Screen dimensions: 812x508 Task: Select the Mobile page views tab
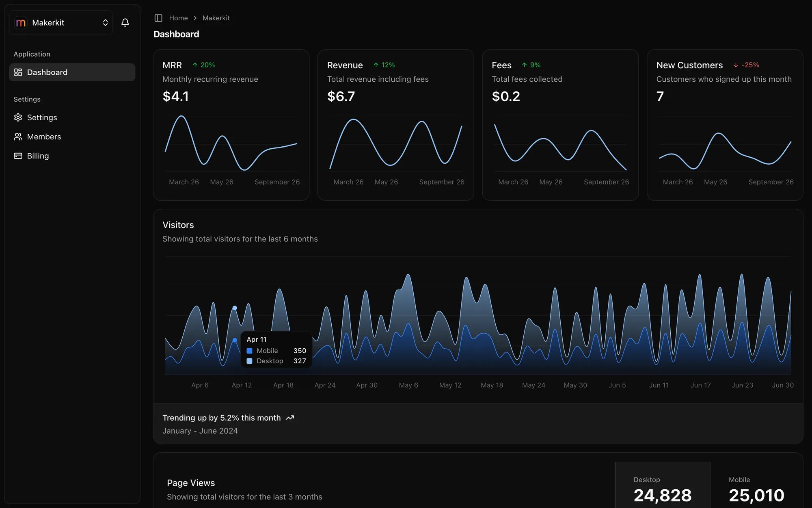tap(757, 485)
